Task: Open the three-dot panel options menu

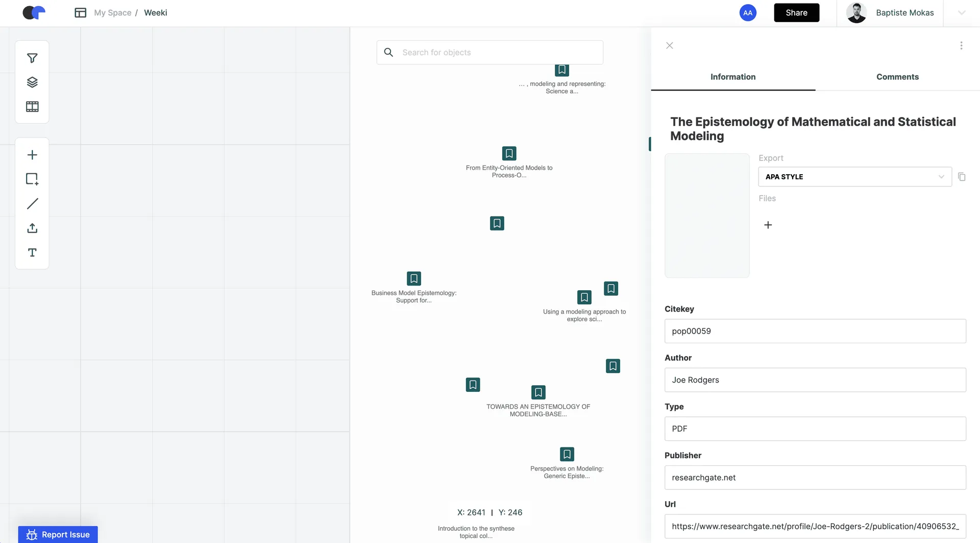Action: coord(961,45)
